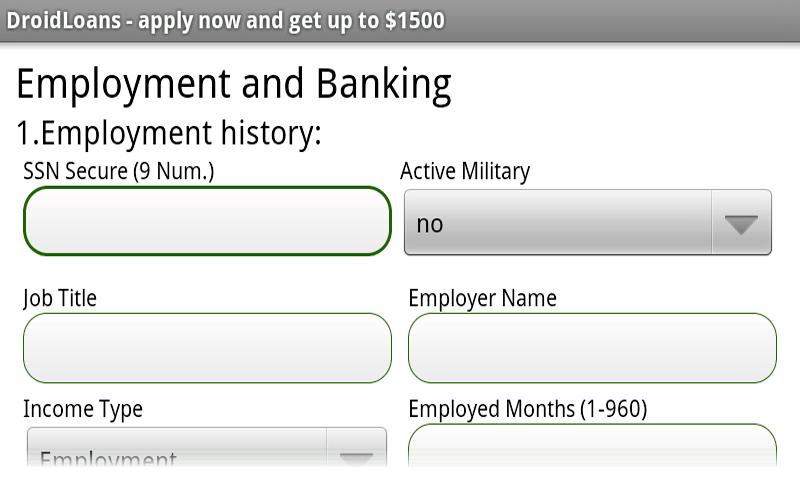This screenshot has width=800, height=480.
Task: Click the Active Military dropdown arrow
Action: (741, 224)
